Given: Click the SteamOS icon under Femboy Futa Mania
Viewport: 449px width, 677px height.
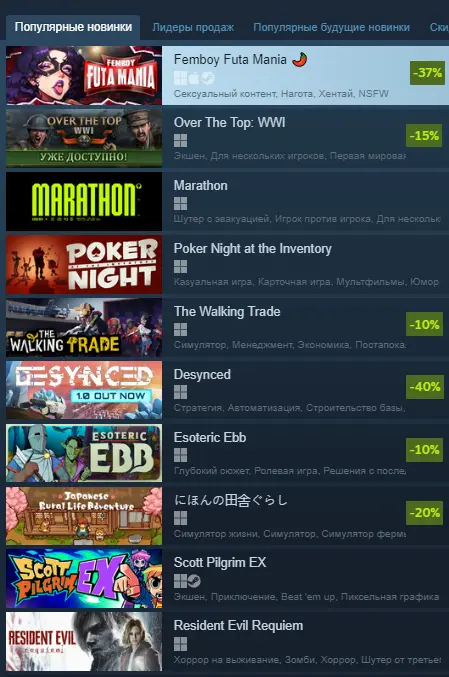Looking at the screenshot, I should coord(208,78).
